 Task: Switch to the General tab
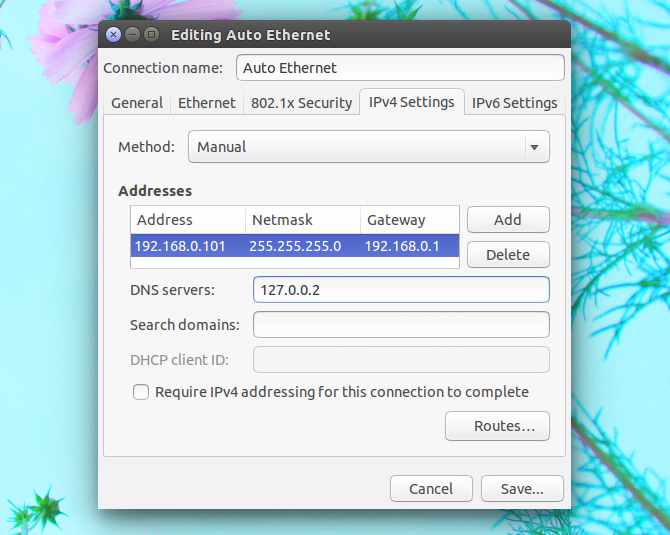tap(137, 103)
